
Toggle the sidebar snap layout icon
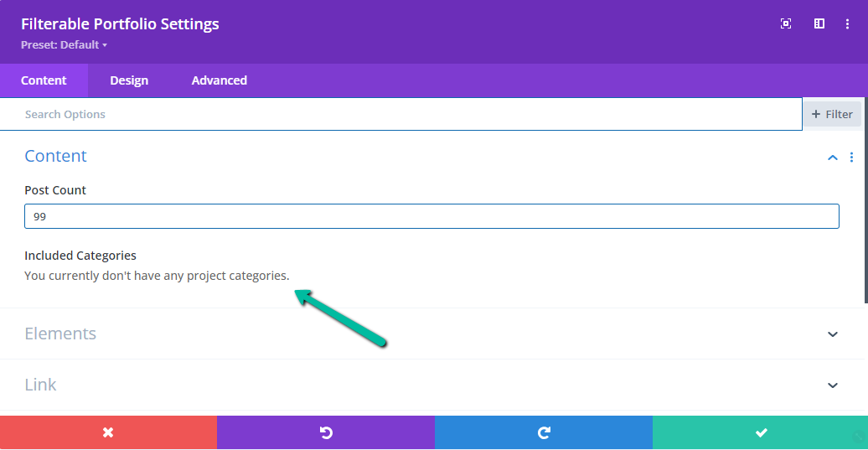coord(819,23)
